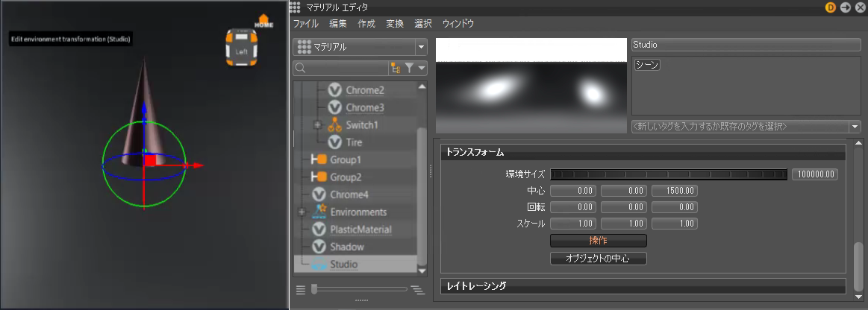This screenshot has width=868, height=310.
Task: Click the Chrome2 material icon
Action: click(x=334, y=89)
